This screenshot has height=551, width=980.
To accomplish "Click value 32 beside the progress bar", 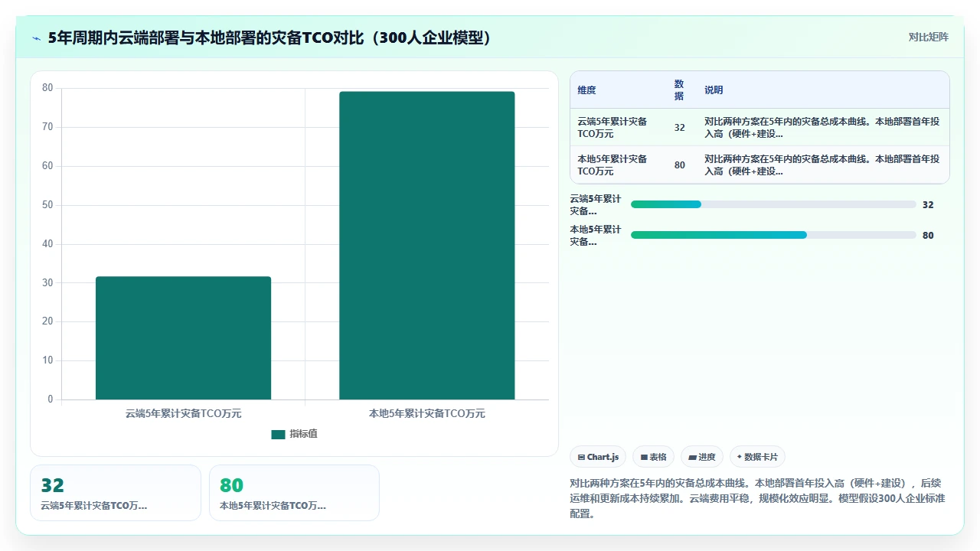I will (928, 205).
